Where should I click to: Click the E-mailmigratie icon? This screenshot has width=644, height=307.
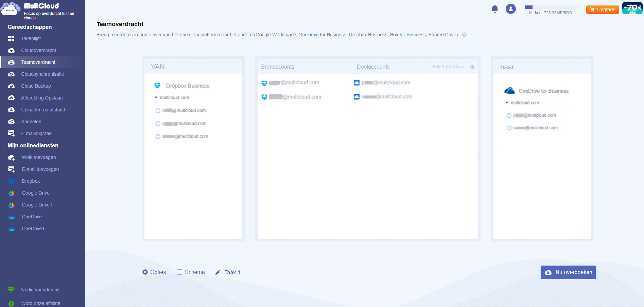pos(11,133)
